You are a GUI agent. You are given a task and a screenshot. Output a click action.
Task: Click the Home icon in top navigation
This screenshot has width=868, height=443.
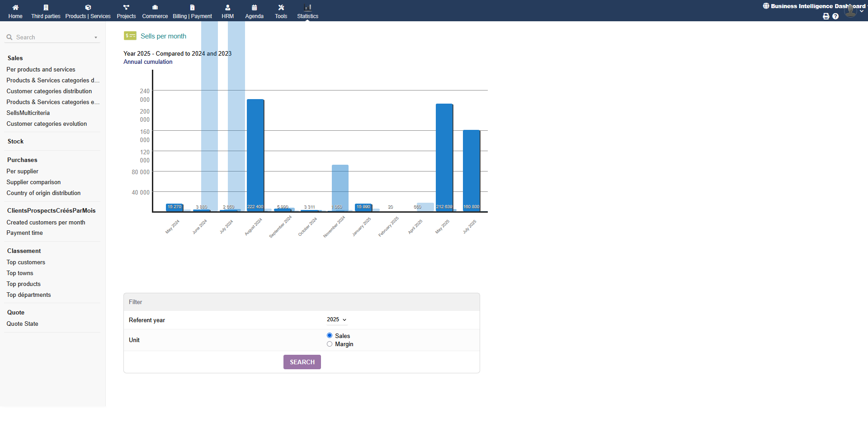pyautogui.click(x=15, y=8)
